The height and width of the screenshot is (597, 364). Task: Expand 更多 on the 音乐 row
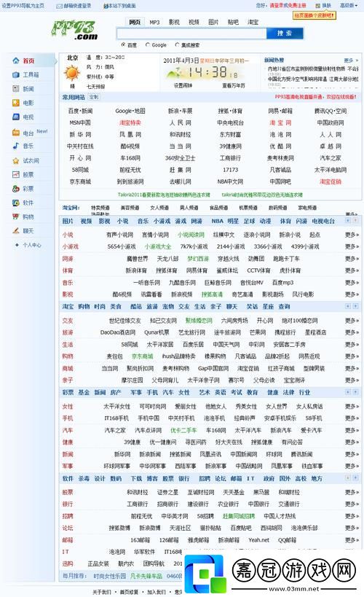tap(352, 283)
